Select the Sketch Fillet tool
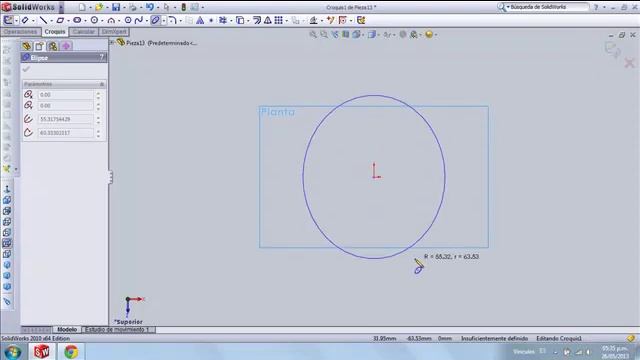 tap(173, 20)
